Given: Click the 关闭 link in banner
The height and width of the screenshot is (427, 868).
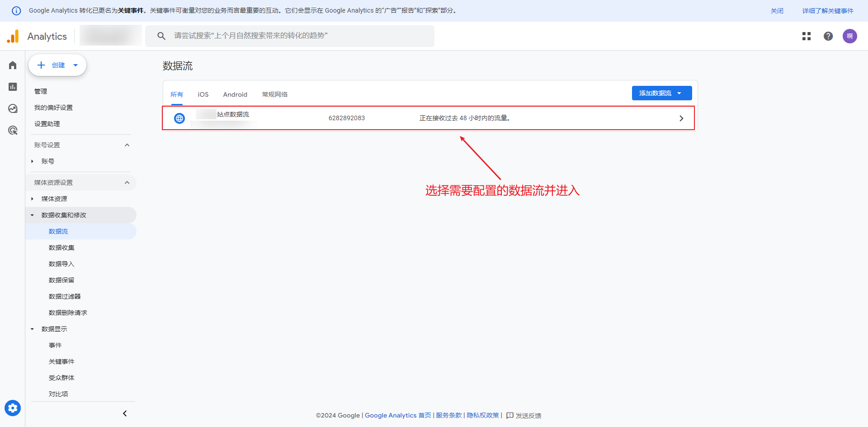Looking at the screenshot, I should pyautogui.click(x=777, y=11).
